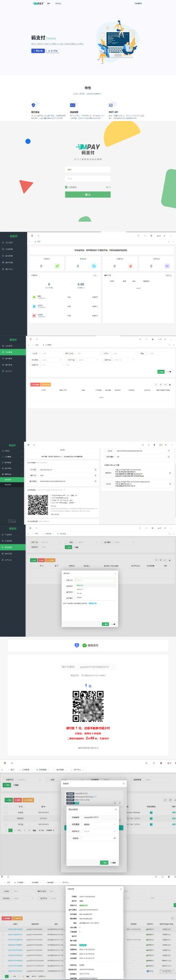Click the purple icon in the fourth statistics card

167,266
